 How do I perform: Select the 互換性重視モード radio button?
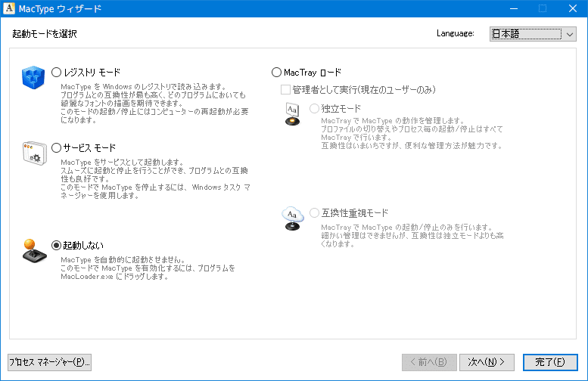pos(314,212)
